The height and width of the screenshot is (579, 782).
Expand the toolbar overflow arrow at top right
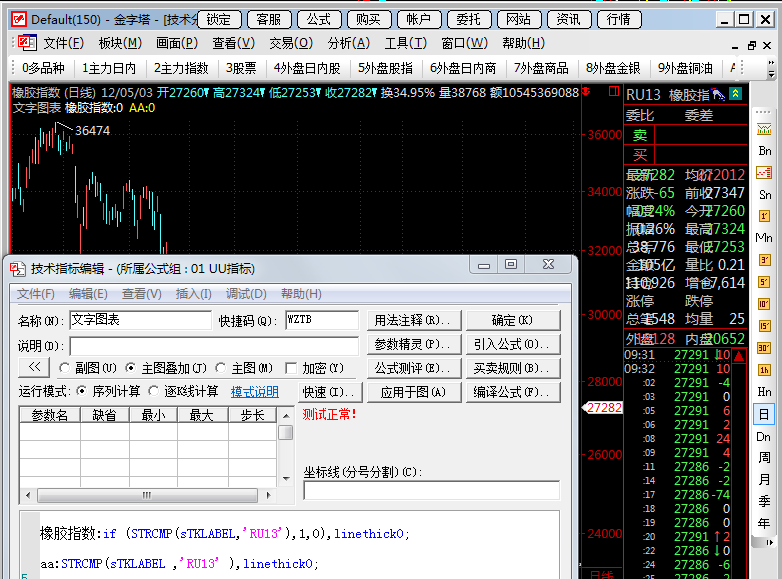point(771,69)
